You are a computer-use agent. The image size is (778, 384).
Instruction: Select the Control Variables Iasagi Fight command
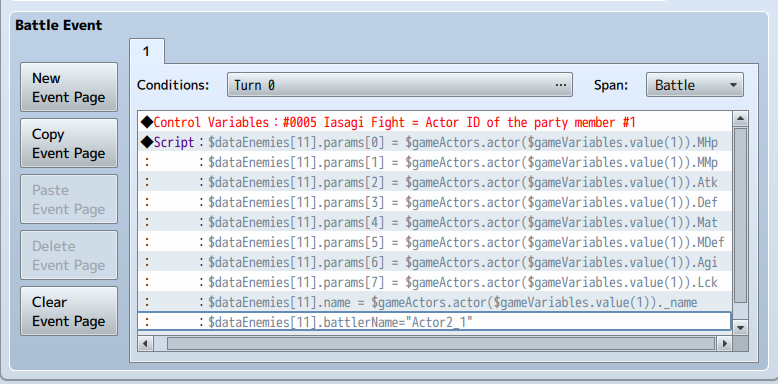[x=435, y=122]
